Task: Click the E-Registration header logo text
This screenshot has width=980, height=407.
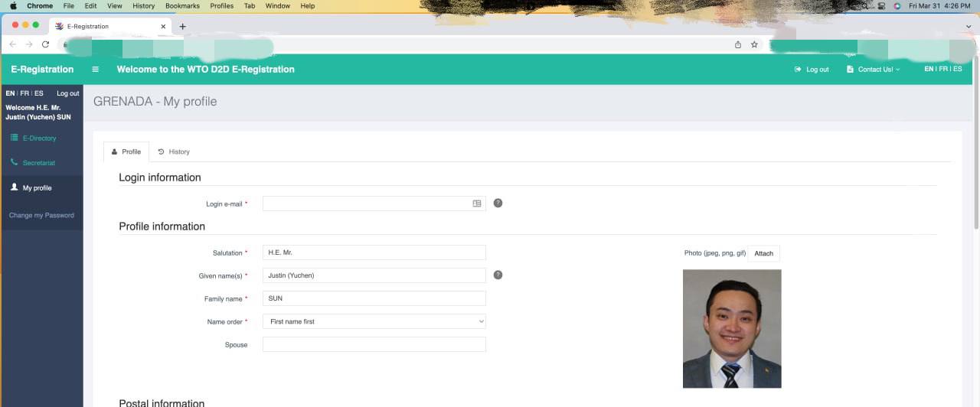Action: point(42,69)
